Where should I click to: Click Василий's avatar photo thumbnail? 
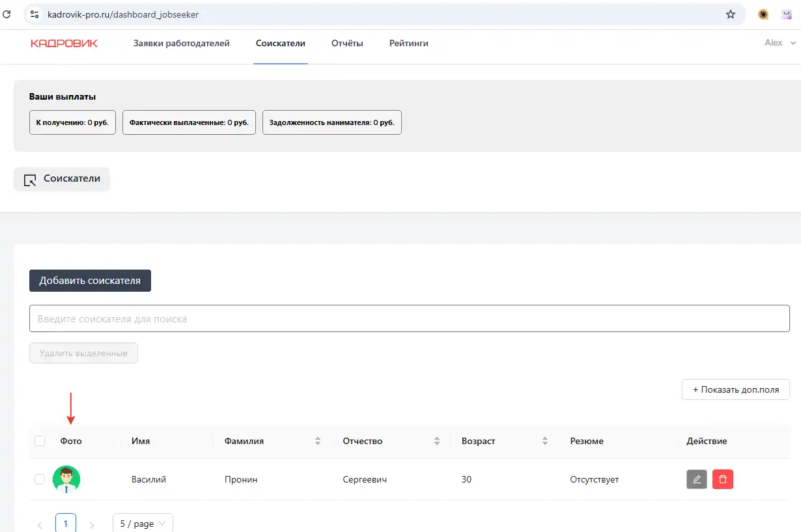[x=66, y=479]
